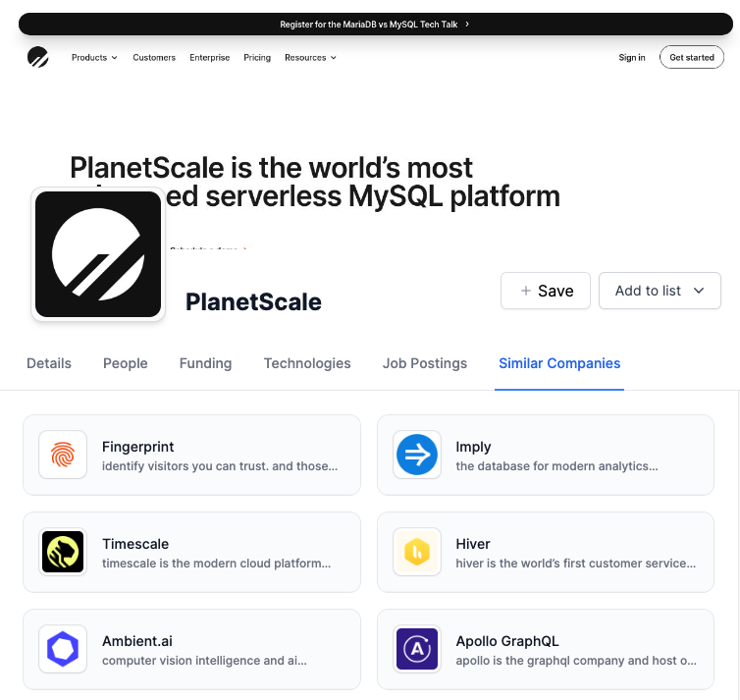740x700 pixels.
Task: Click the Apollo GraphQL logo icon
Action: tap(417, 649)
